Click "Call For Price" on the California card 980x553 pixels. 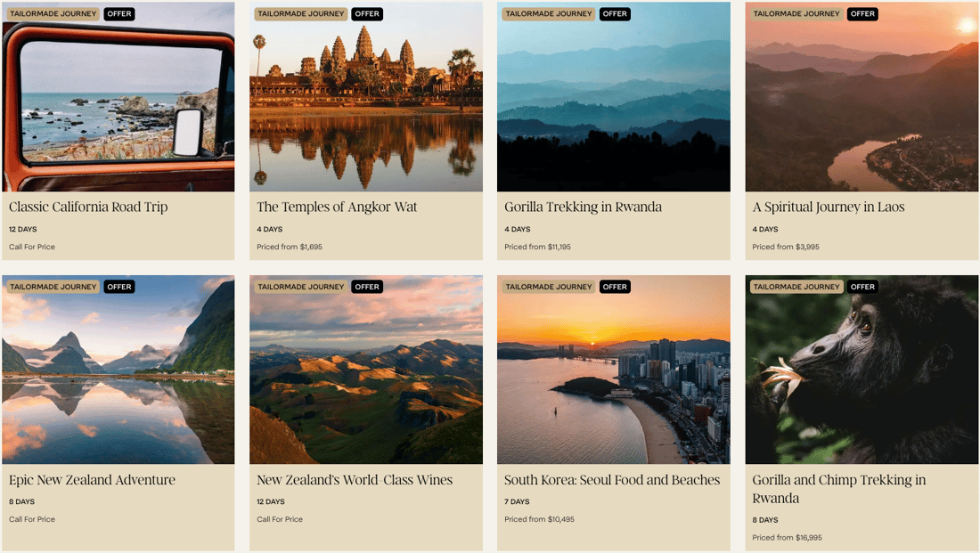click(32, 247)
